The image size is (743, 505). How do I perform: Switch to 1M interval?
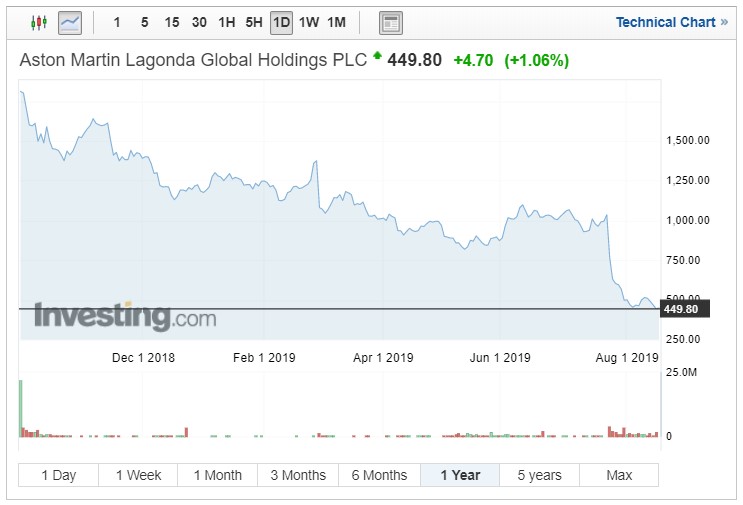point(337,22)
